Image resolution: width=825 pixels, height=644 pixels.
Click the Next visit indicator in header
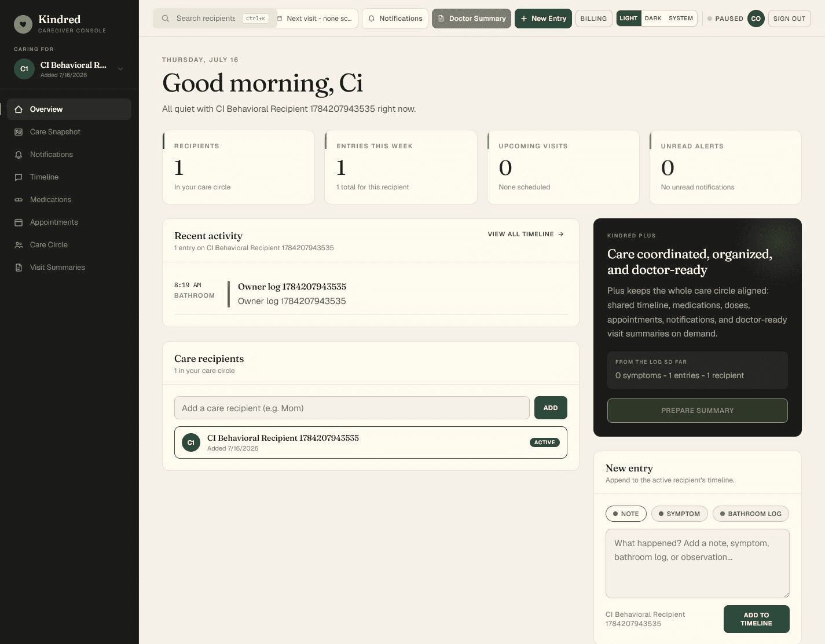[317, 19]
